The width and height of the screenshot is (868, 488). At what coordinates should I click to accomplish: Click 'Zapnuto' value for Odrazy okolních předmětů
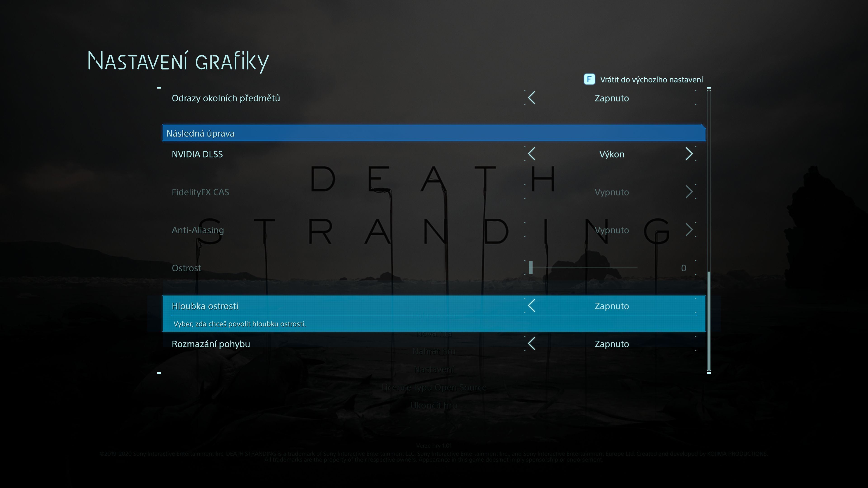tap(612, 98)
